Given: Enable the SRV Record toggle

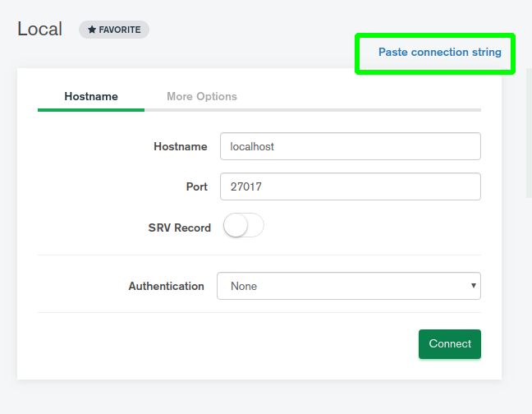Looking at the screenshot, I should [244, 227].
